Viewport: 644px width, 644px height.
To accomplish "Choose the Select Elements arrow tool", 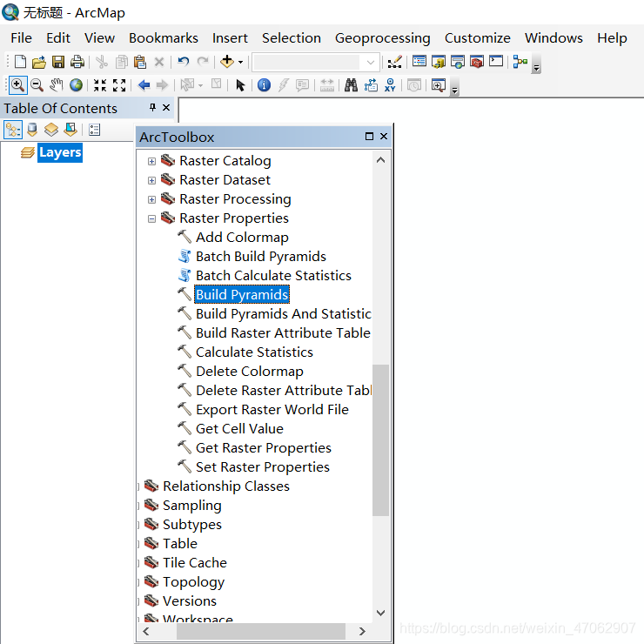I will point(240,85).
